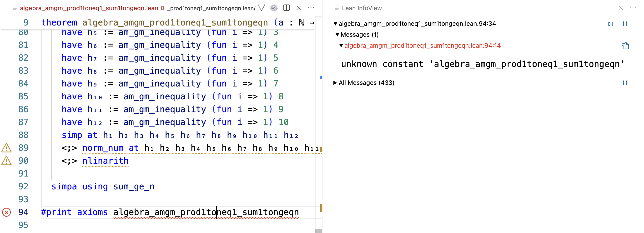This screenshot has width=644, height=233.
Task: Collapse the Messages (1) section
Action: [x=337, y=35]
